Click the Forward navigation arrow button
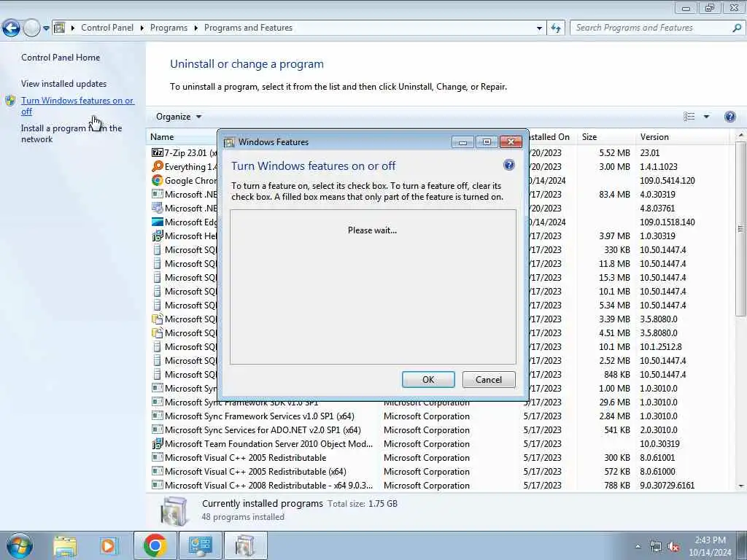The height and width of the screenshot is (560, 747). [x=31, y=28]
